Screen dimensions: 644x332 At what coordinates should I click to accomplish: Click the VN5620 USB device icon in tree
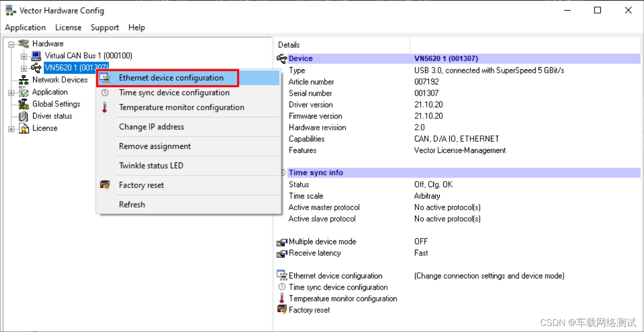click(x=36, y=68)
